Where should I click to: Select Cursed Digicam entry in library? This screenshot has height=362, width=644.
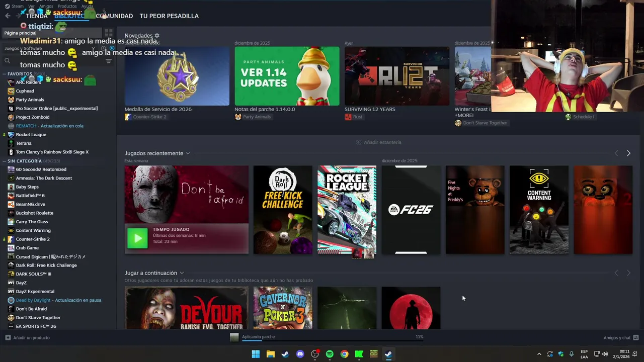(50, 256)
